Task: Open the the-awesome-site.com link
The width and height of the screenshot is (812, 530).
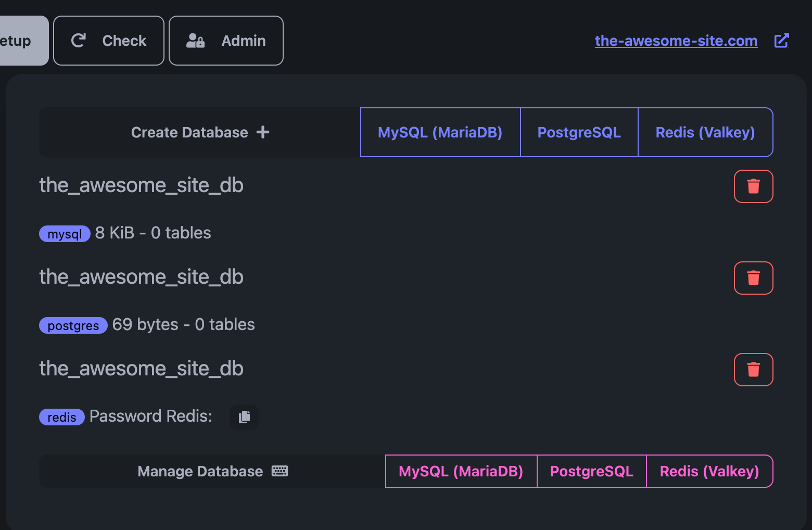Action: (676, 41)
